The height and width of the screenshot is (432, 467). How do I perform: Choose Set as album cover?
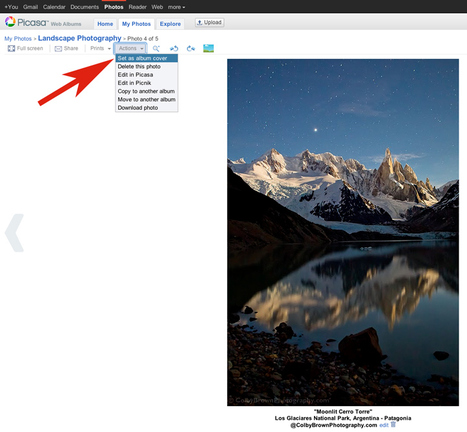147,58
